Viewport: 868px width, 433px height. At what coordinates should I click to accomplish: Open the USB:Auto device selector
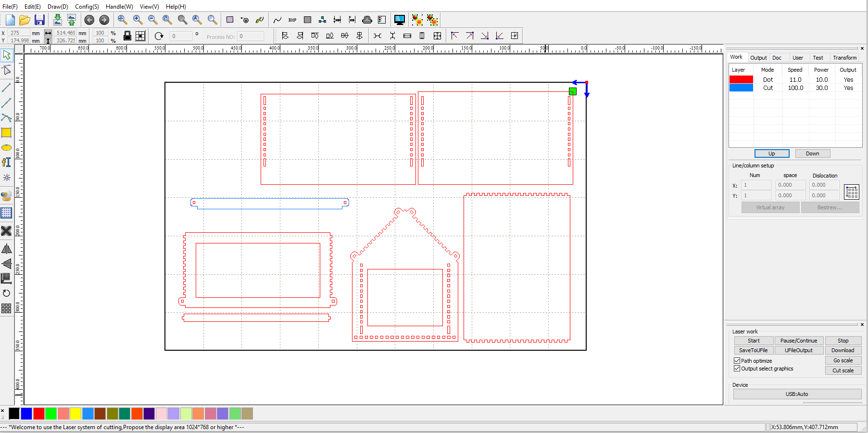tap(797, 394)
